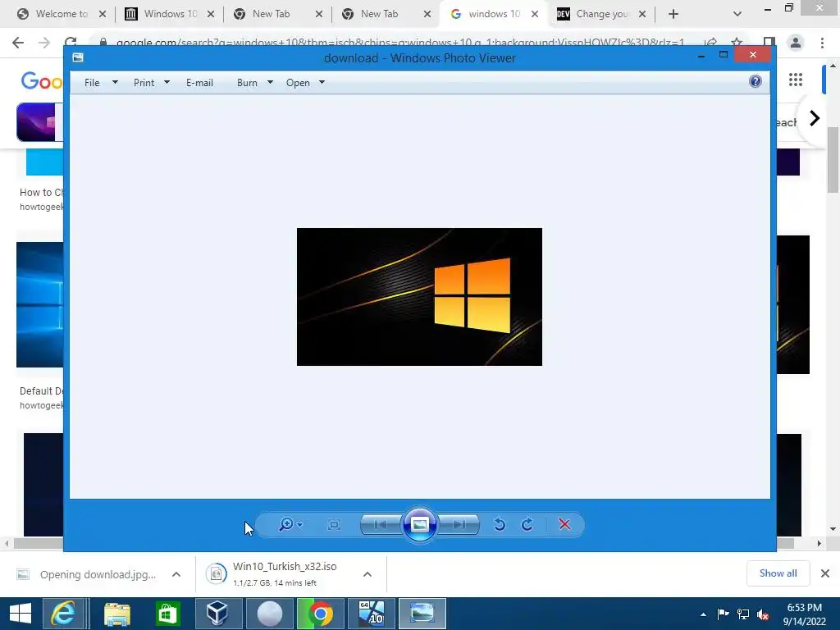
Task: Open File Explorer from taskbar
Action: (116, 614)
